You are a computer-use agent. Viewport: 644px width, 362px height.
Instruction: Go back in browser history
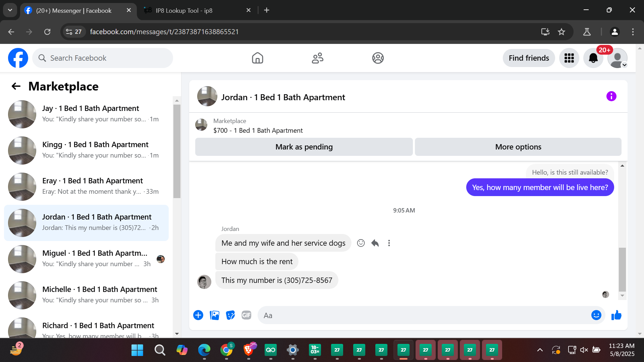[11, 32]
